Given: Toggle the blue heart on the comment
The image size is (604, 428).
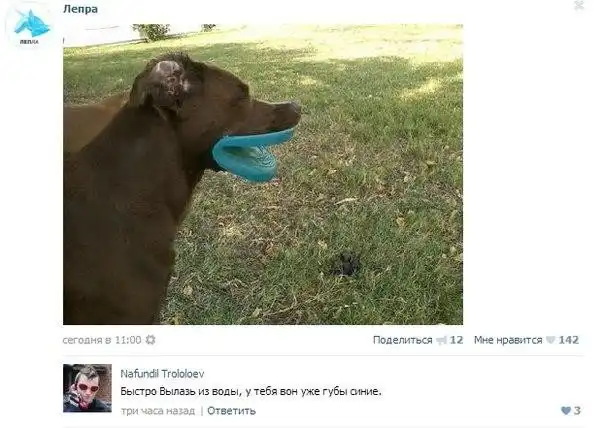Looking at the screenshot, I should [x=565, y=411].
